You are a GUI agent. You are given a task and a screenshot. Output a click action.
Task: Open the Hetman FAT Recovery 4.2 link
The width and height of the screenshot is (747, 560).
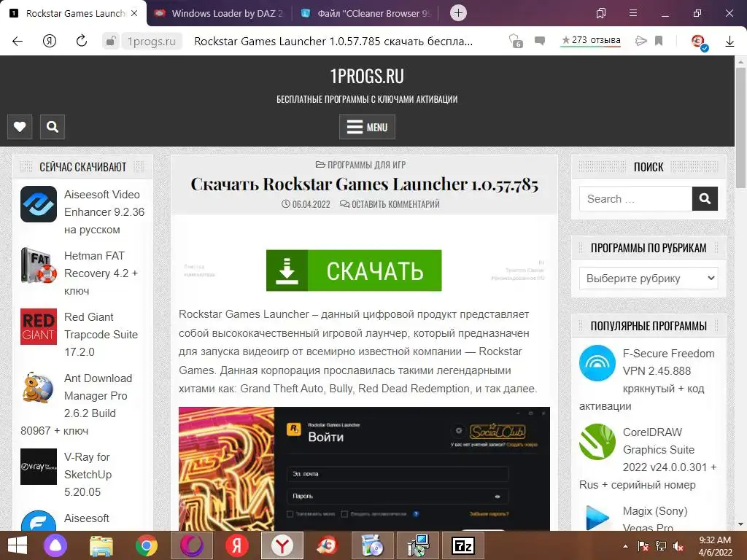point(101,273)
